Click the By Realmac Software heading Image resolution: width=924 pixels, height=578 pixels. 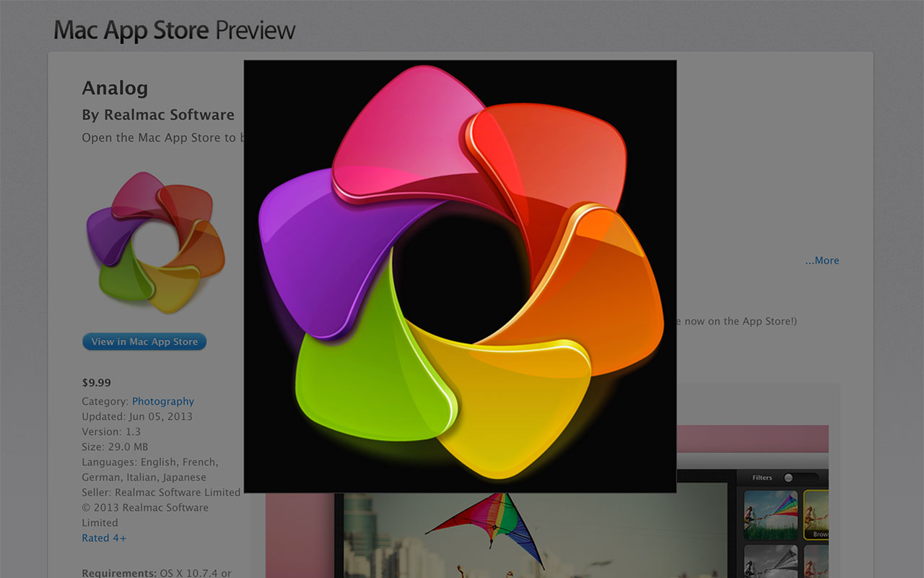point(158,115)
